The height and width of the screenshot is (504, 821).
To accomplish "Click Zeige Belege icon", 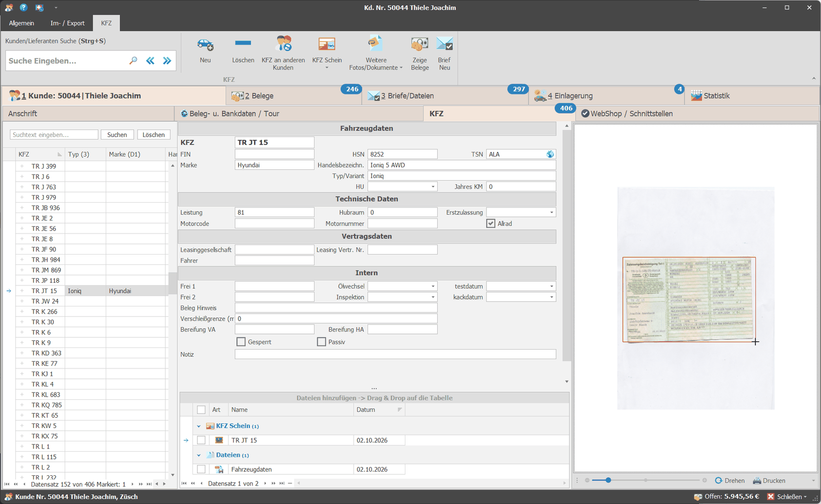I will click(x=420, y=44).
